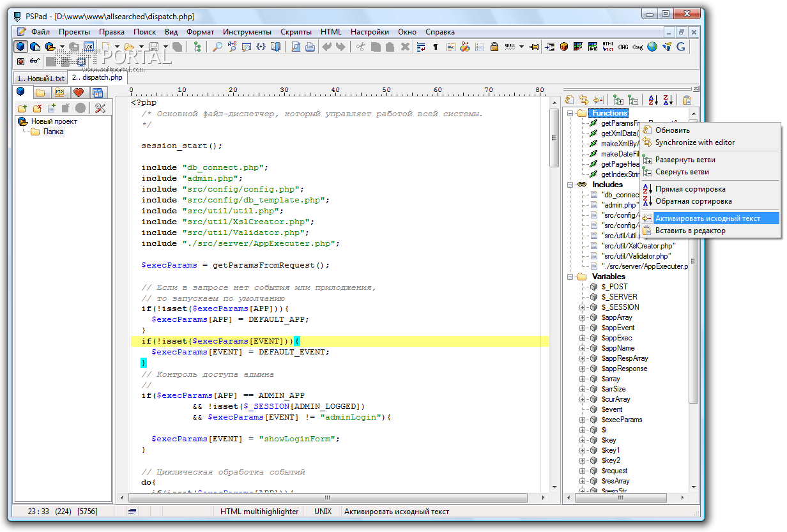Click the HTML to TXT convert icon
The width and height of the screenshot is (787, 532).
coord(608,47)
